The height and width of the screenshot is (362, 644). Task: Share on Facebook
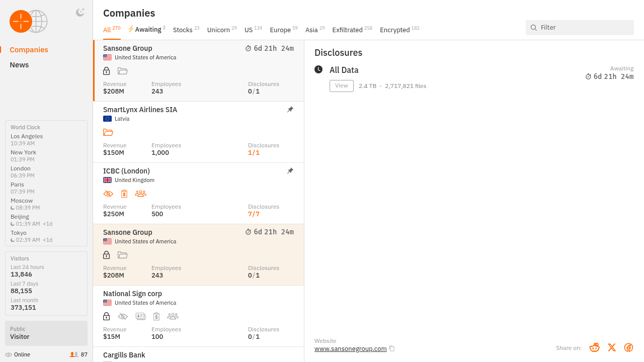[x=628, y=347]
